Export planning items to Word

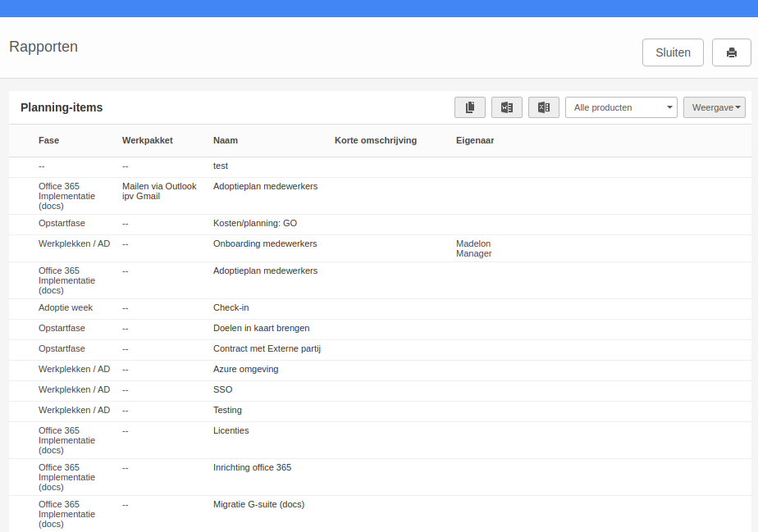pyautogui.click(x=507, y=107)
